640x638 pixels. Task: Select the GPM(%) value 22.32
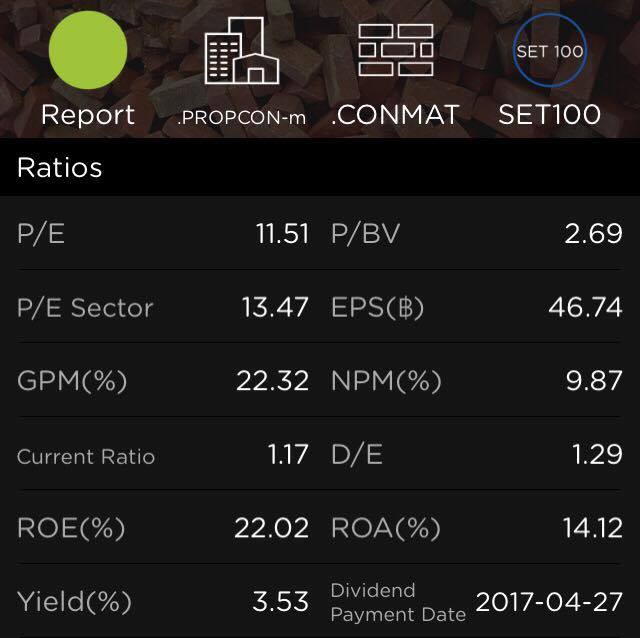tap(272, 381)
